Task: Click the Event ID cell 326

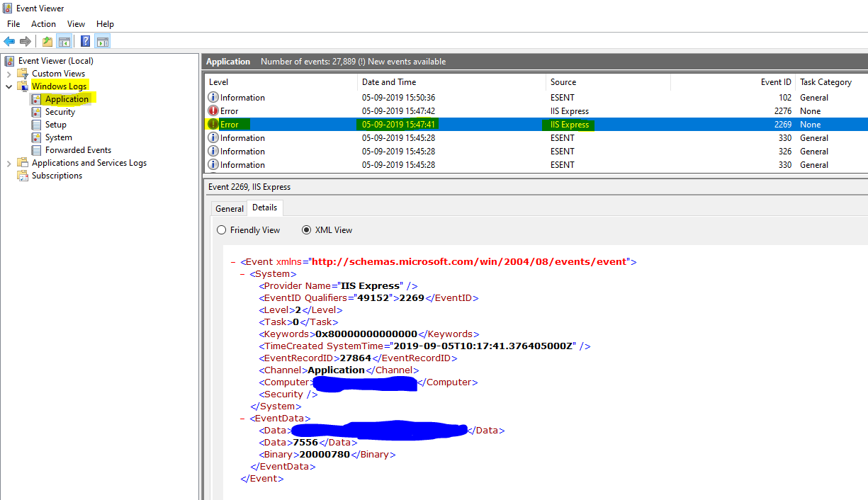Action: tap(785, 152)
